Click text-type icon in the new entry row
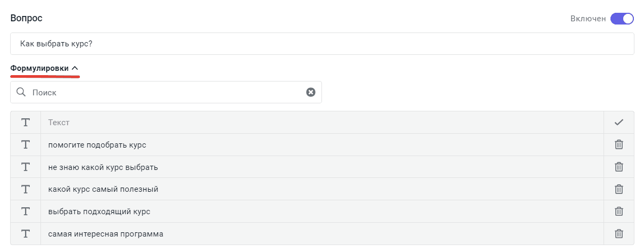644x252 pixels. [25, 123]
